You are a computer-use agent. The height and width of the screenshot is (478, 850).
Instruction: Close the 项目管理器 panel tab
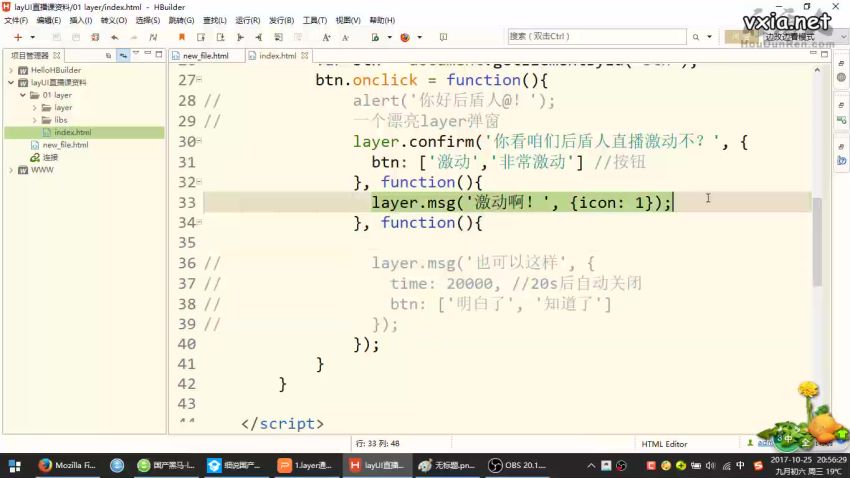pyautogui.click(x=56, y=55)
